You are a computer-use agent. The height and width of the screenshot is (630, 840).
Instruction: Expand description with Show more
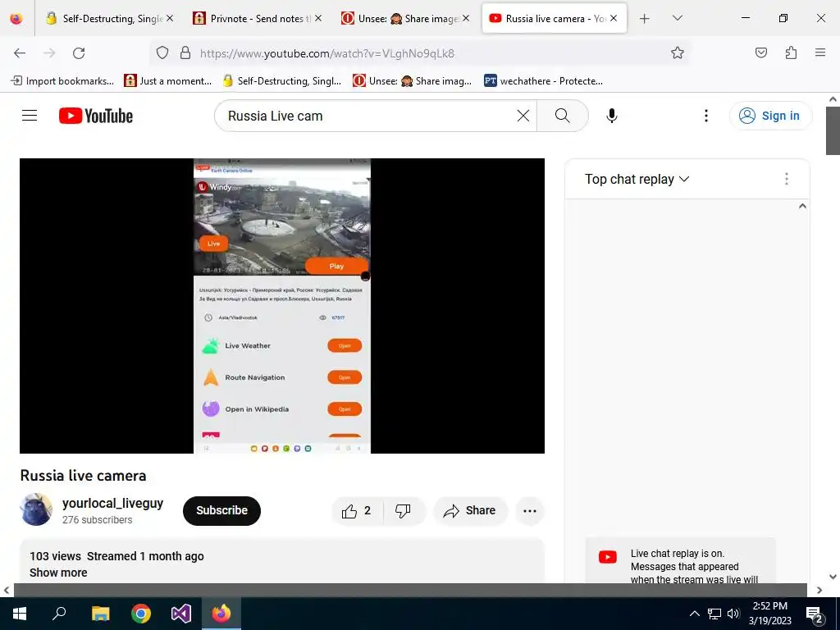coord(58,573)
